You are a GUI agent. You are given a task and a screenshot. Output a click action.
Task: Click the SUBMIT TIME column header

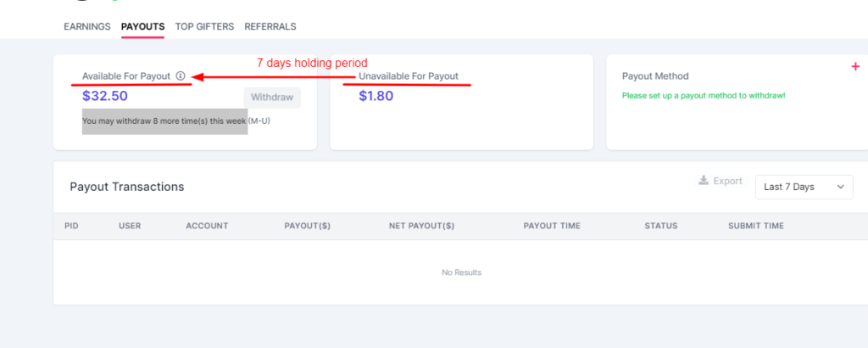point(756,226)
